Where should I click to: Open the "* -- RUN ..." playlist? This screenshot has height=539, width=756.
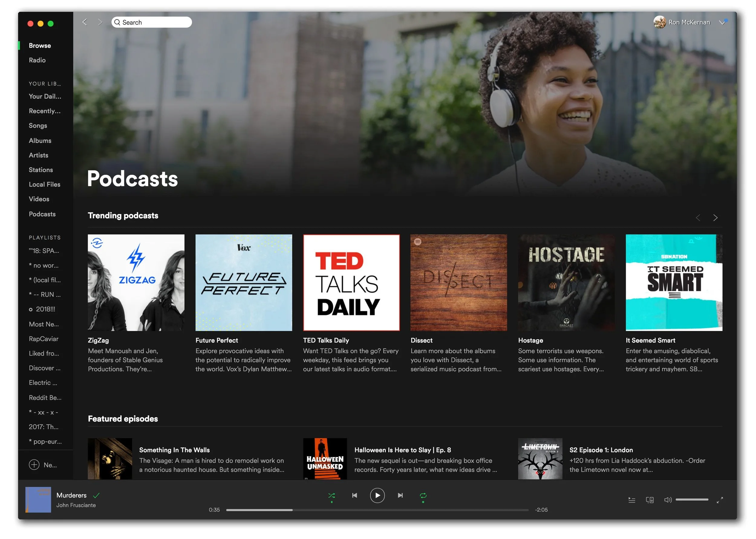[45, 295]
